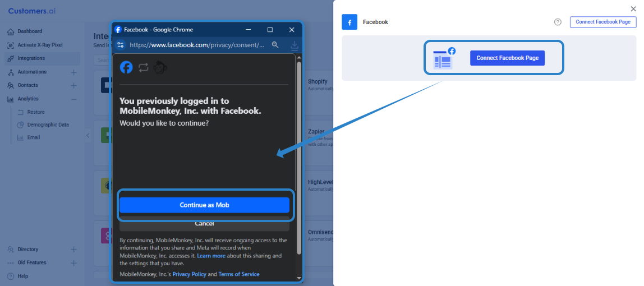Click the Help question mark icon
This screenshot has height=286, width=644.
[11, 276]
